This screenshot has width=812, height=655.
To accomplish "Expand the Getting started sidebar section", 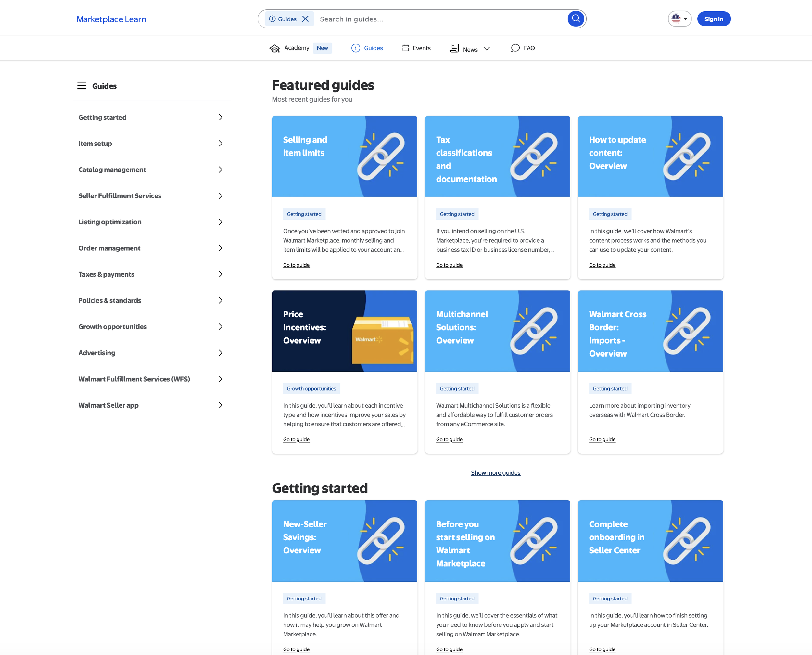I will 220,117.
